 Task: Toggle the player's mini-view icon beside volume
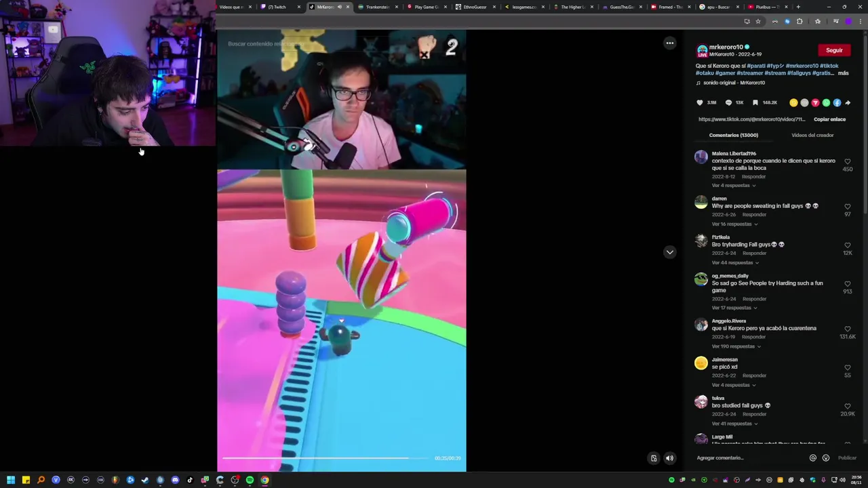[654, 458]
